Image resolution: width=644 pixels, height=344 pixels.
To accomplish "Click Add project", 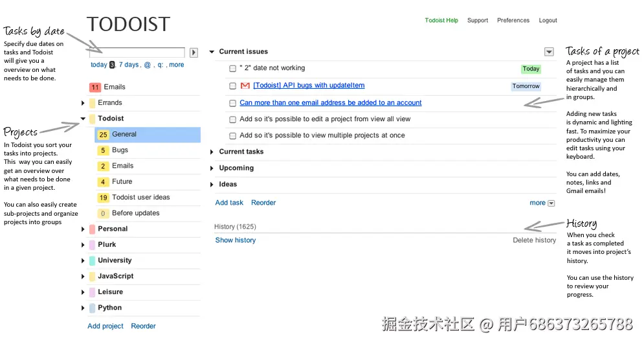I will 105,326.
